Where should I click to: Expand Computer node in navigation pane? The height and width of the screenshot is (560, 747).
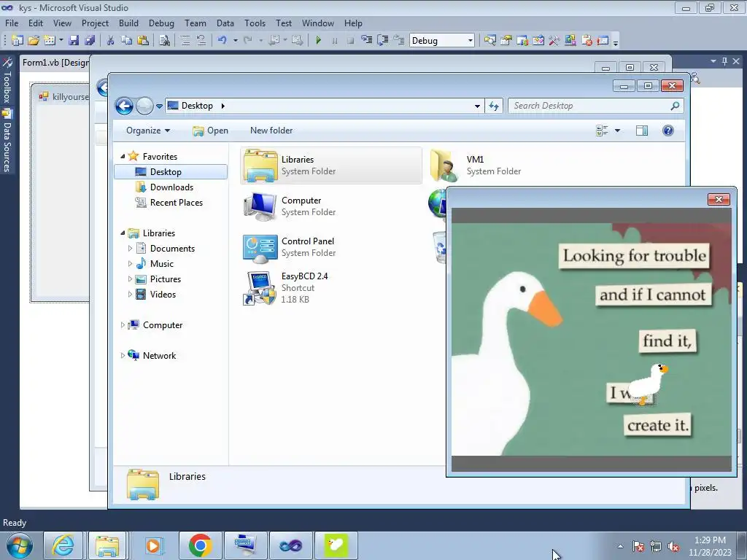(x=123, y=324)
